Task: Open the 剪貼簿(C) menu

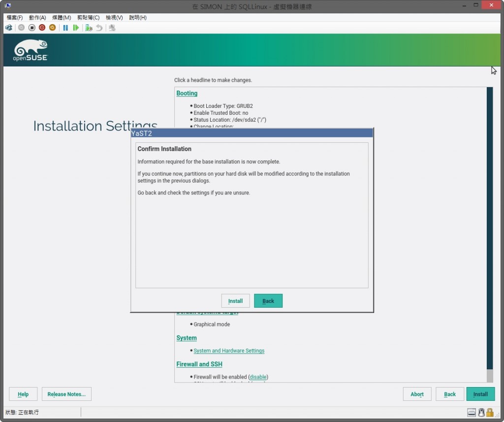Action: pos(88,17)
